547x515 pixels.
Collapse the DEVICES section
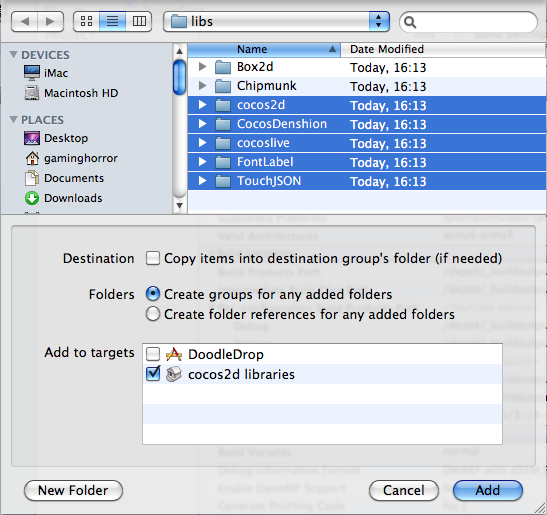(14, 55)
